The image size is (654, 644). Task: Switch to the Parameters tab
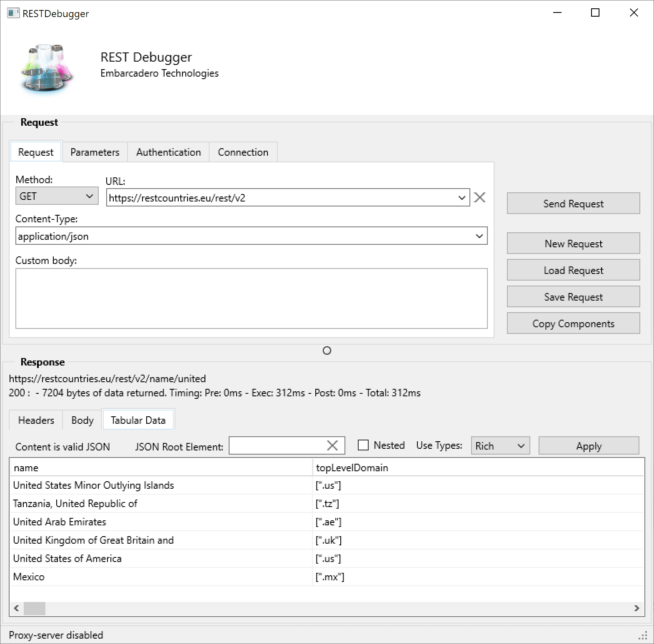[x=95, y=152]
